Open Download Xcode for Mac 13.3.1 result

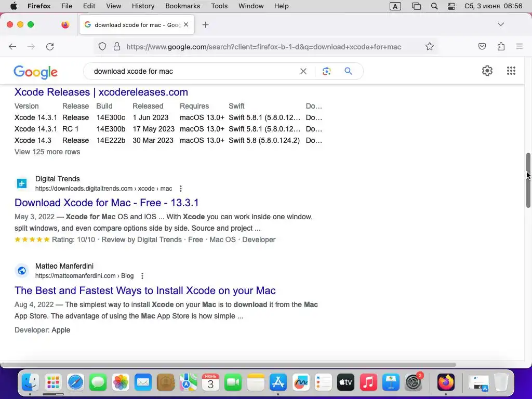107,203
